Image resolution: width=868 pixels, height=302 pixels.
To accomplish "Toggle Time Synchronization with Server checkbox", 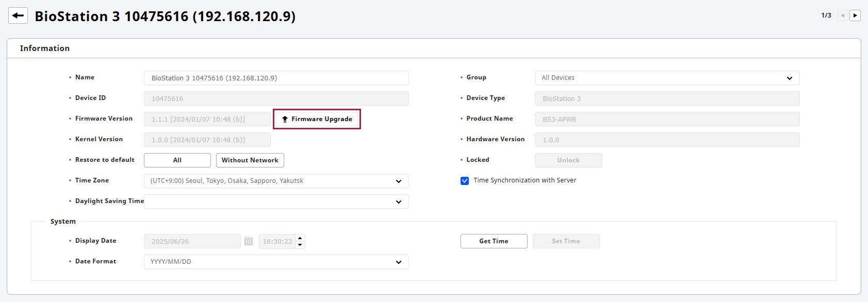I will point(465,181).
